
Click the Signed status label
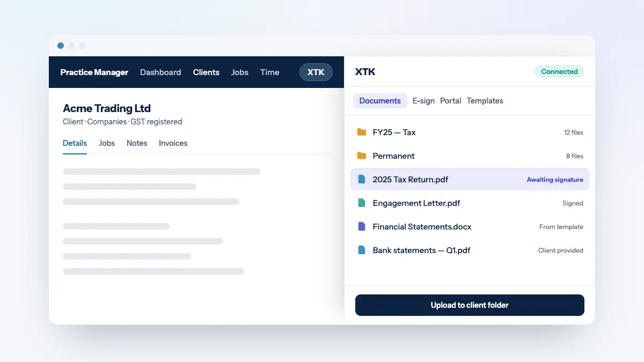click(573, 203)
